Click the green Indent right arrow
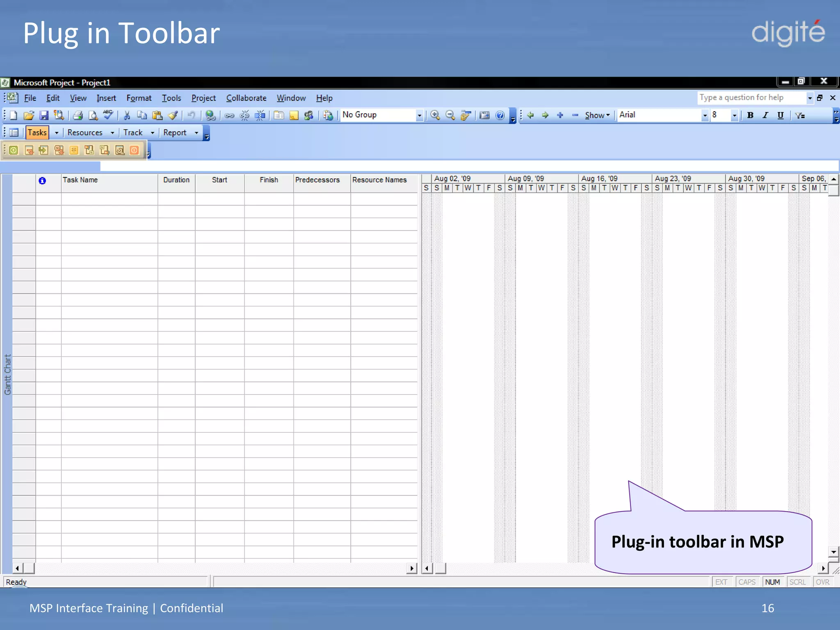The height and width of the screenshot is (630, 840). tap(545, 115)
